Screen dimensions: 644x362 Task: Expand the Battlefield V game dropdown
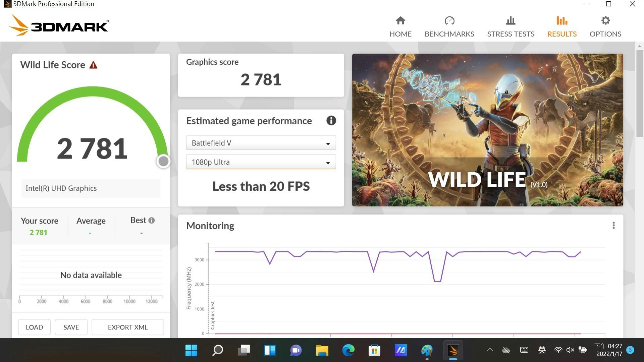coord(261,143)
